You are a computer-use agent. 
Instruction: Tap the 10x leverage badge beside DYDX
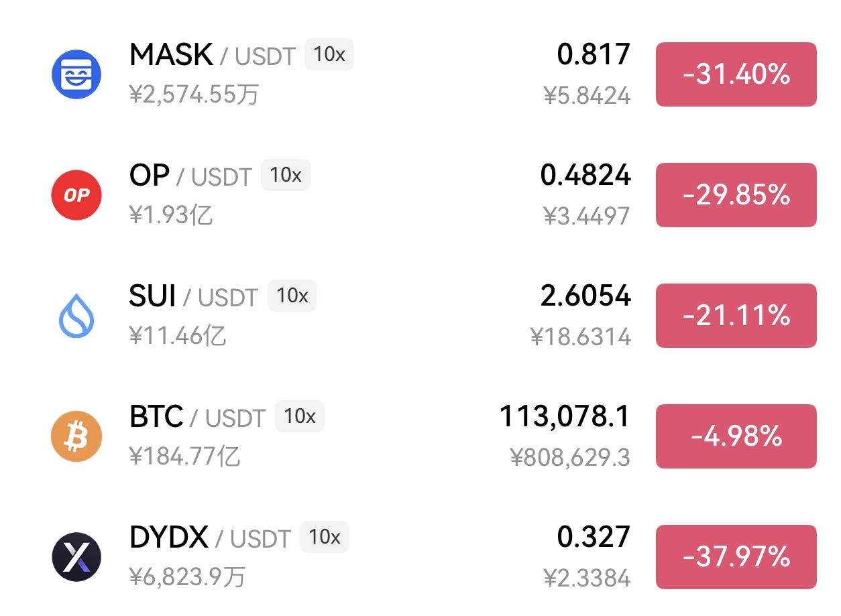pyautogui.click(x=325, y=537)
